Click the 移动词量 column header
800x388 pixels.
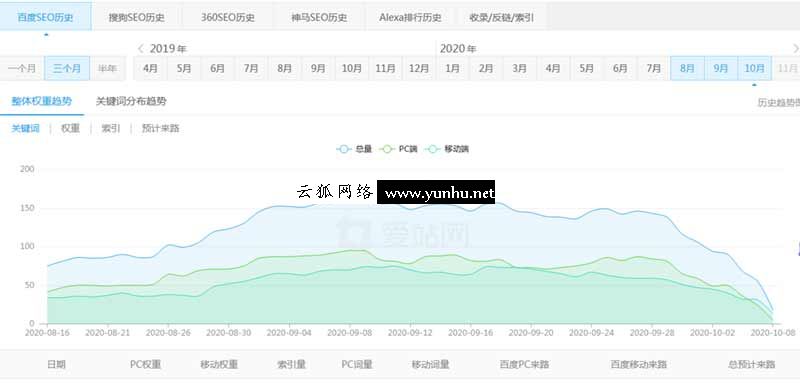pyautogui.click(x=431, y=365)
